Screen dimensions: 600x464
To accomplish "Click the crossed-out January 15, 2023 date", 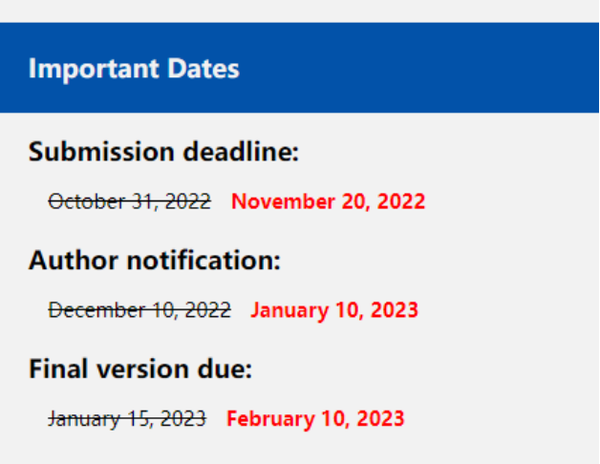I will tap(128, 418).
